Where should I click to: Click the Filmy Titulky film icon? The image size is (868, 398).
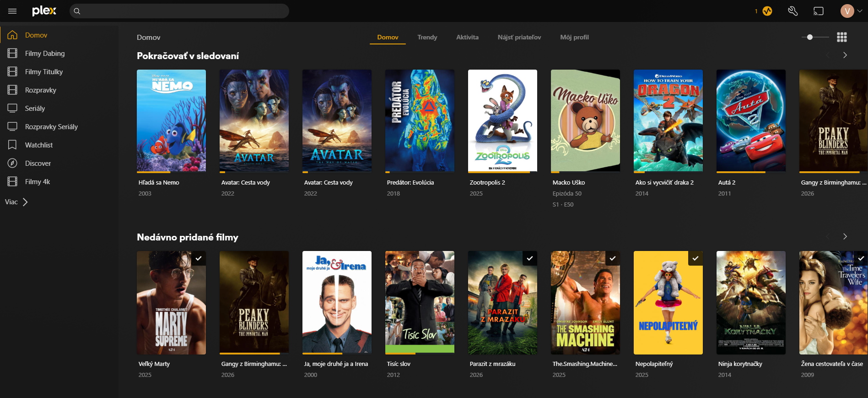(x=12, y=71)
